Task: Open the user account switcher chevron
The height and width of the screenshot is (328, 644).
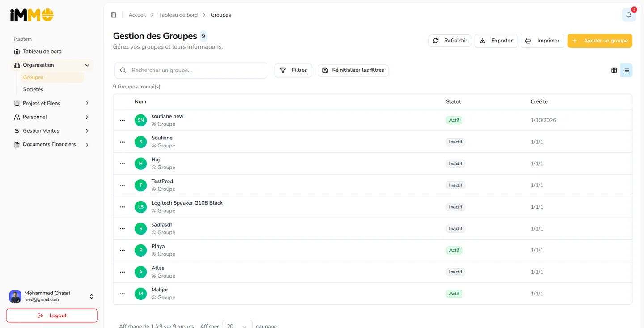Action: point(91,296)
